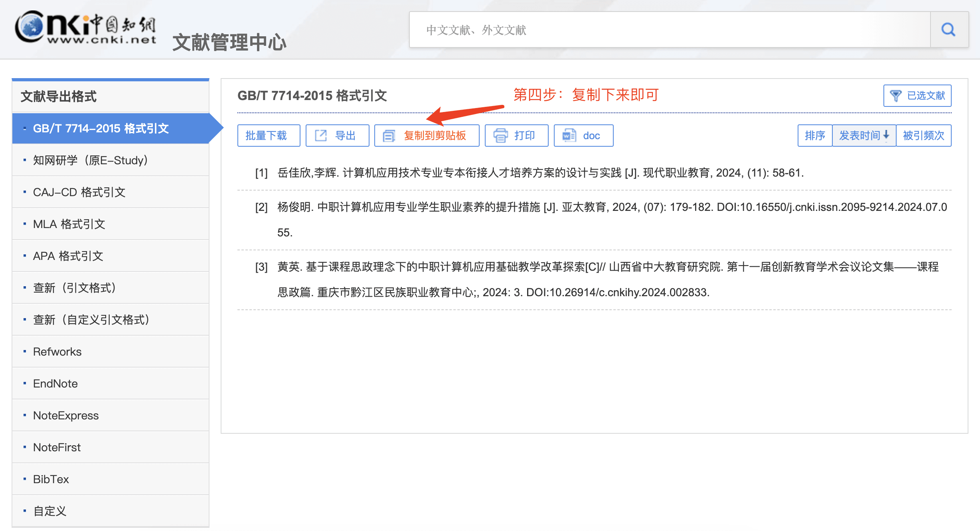The width and height of the screenshot is (980, 531).
Task: Click the 排序 label button
Action: tap(815, 136)
